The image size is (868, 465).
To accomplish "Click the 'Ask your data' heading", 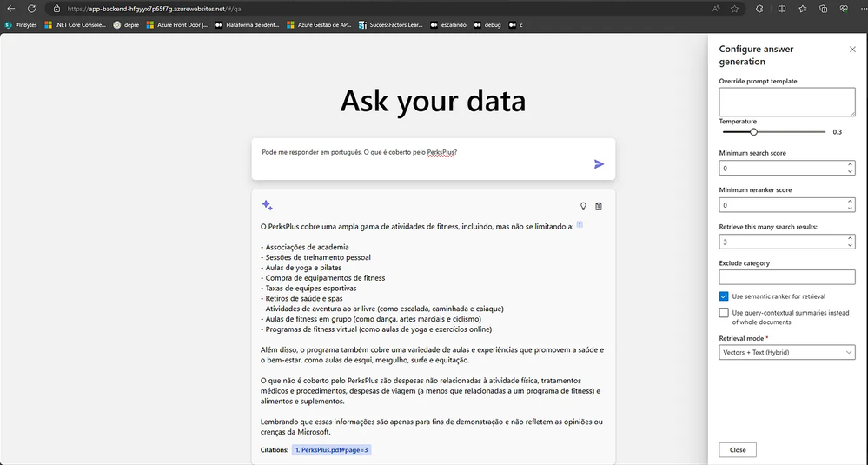I will pyautogui.click(x=433, y=102).
